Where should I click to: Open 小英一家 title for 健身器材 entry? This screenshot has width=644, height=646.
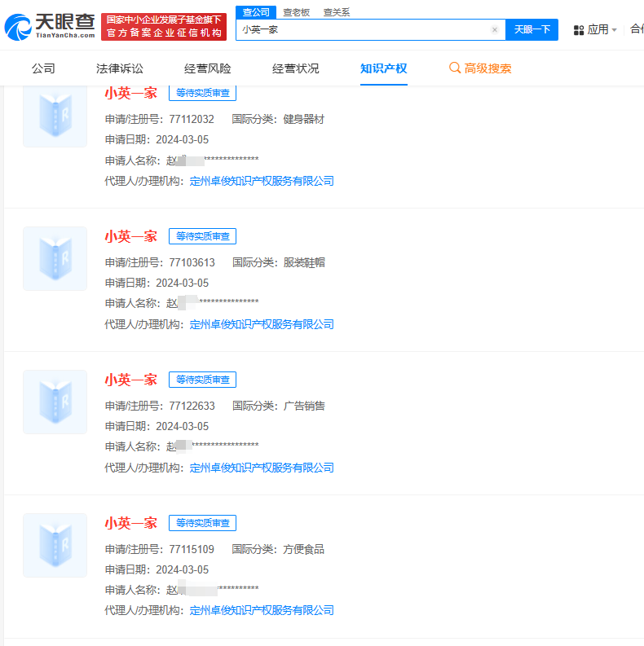(130, 93)
